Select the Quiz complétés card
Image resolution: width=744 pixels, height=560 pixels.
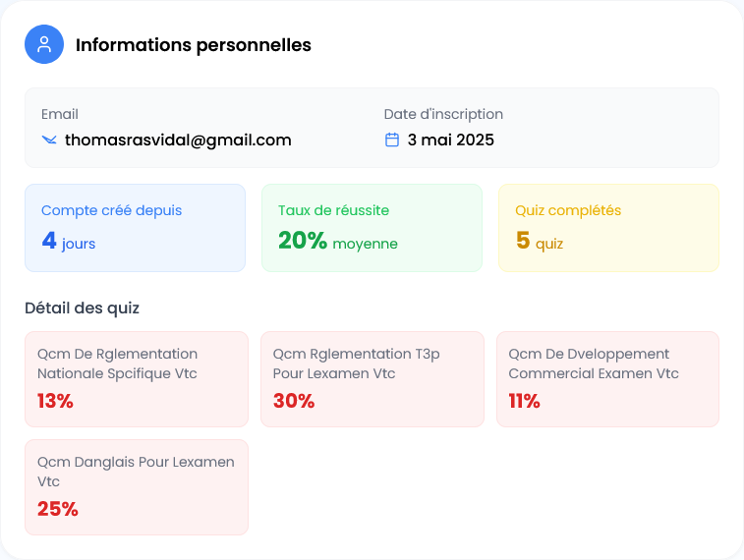608,227
